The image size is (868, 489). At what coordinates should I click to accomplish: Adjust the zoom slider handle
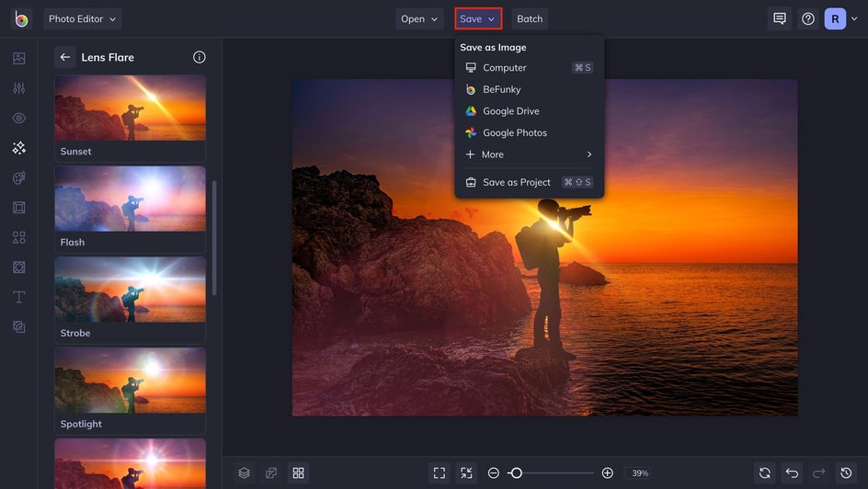pos(516,473)
